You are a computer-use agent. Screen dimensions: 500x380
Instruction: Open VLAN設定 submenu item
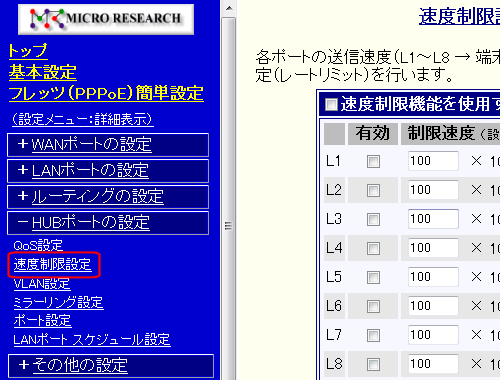coord(42,284)
